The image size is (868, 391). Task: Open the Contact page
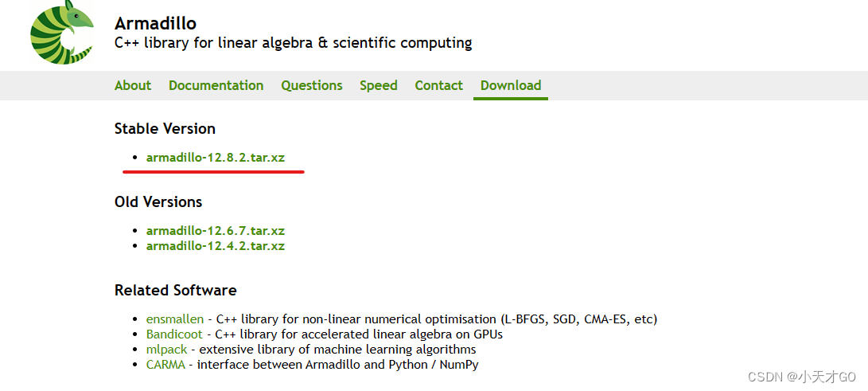coord(439,85)
